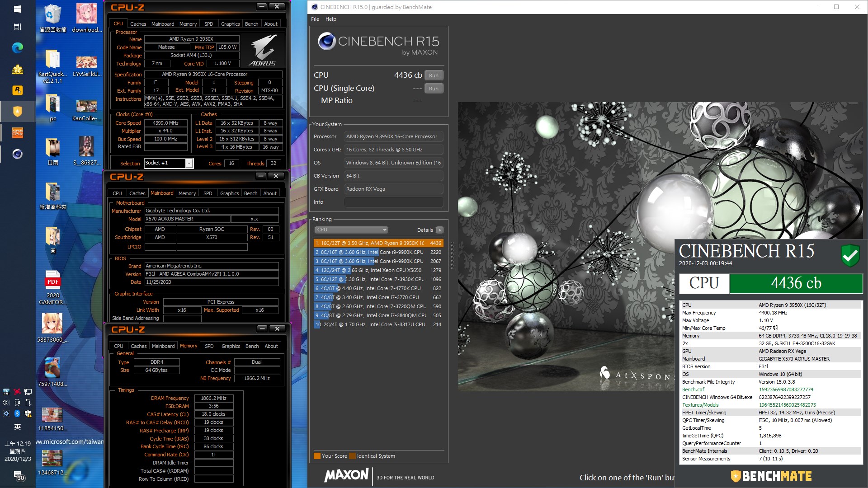Switch to Cinebench sphere icon on taskbar
This screenshot has width=868, height=488.
point(18,154)
